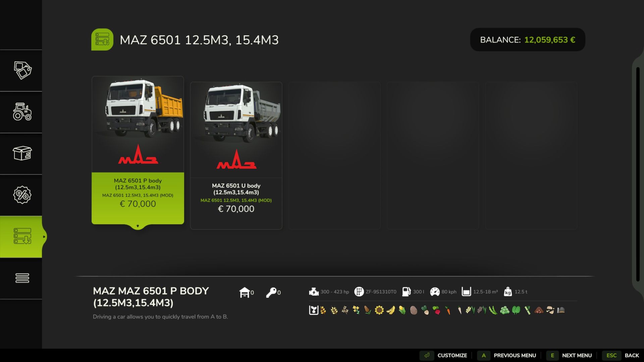This screenshot has height=362, width=644.
Task: Click the dark long grain rice icon
Action: click(482, 310)
